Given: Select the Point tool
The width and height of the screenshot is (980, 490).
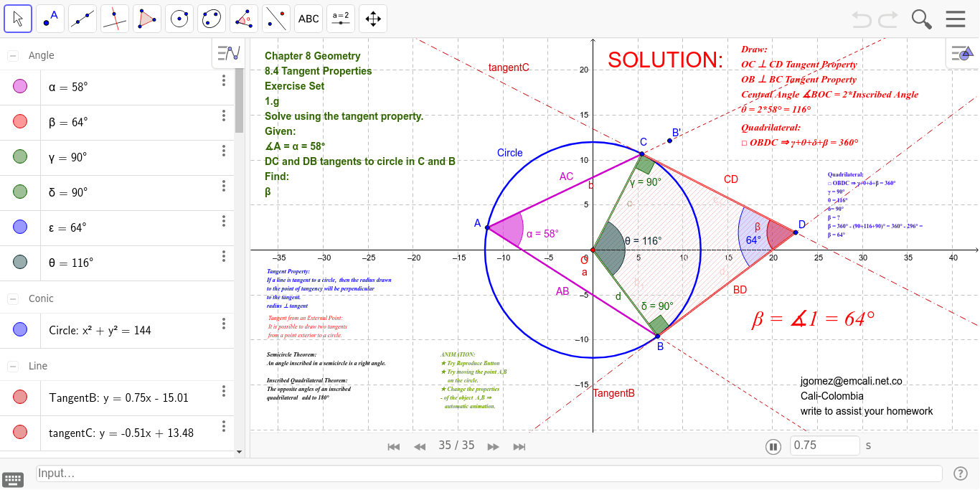Looking at the screenshot, I should pos(50,19).
